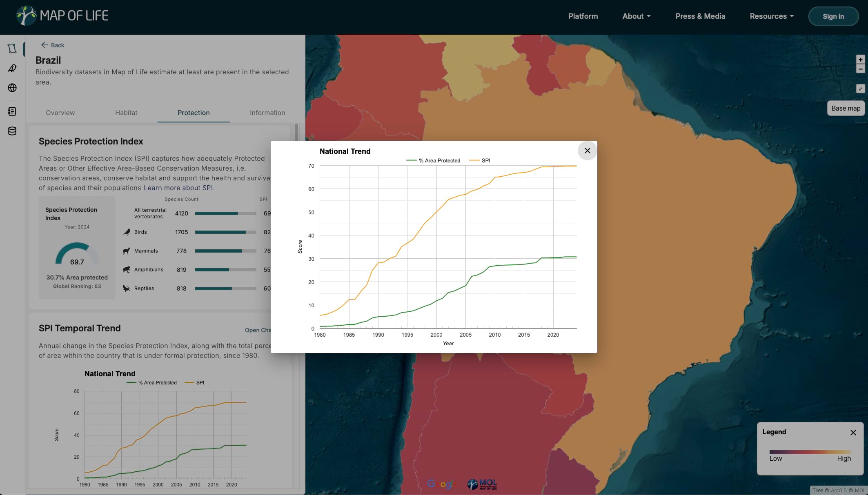Screen dimensions: 868x495
Task: Open the Base map selector
Action: point(846,108)
